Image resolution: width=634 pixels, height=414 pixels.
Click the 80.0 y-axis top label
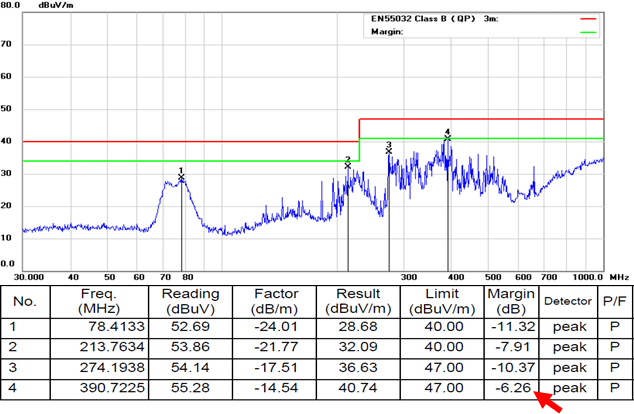[10, 5]
